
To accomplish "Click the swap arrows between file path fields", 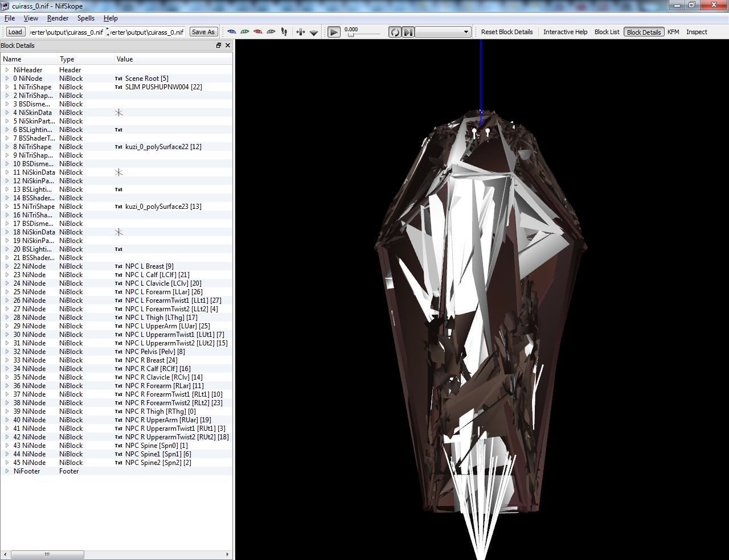I will point(107,32).
